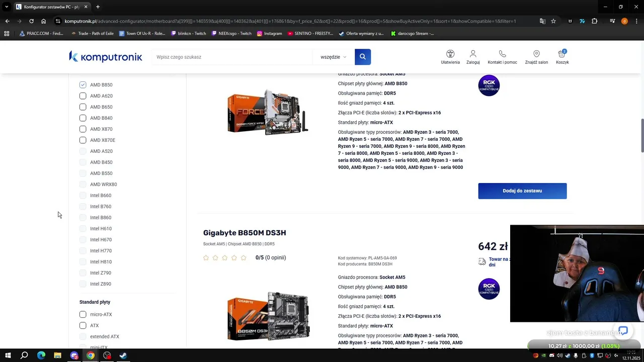The width and height of the screenshot is (644, 362).
Task: Click the browser address bar URL
Action: click(290, 21)
